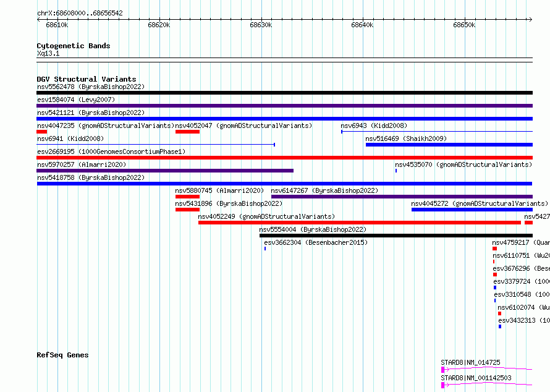Viewport: 550px width, 392px height.
Task: Click the esv2669195 1000Genomes red bar
Action: (x=284, y=158)
